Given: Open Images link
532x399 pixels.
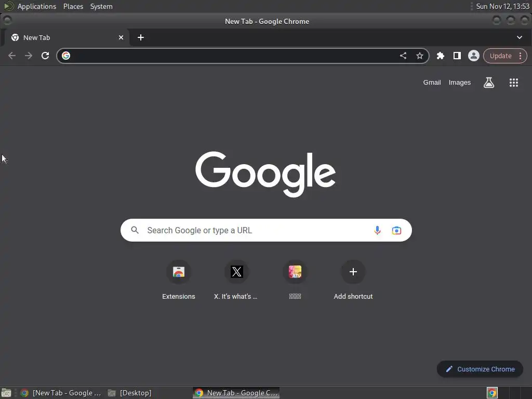Looking at the screenshot, I should 459,83.
